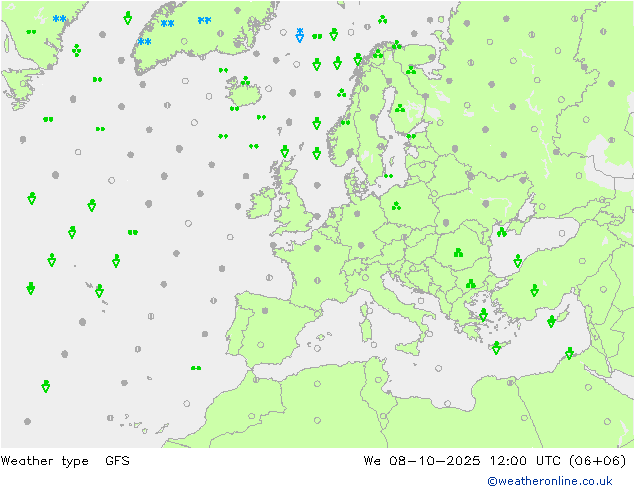Select the shower symbol in the western Black Sea
634x490 pixels.
(x=518, y=261)
